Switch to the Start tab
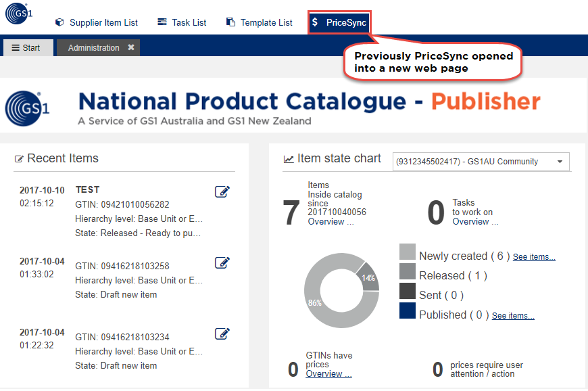This screenshot has width=588, height=391. point(28,48)
